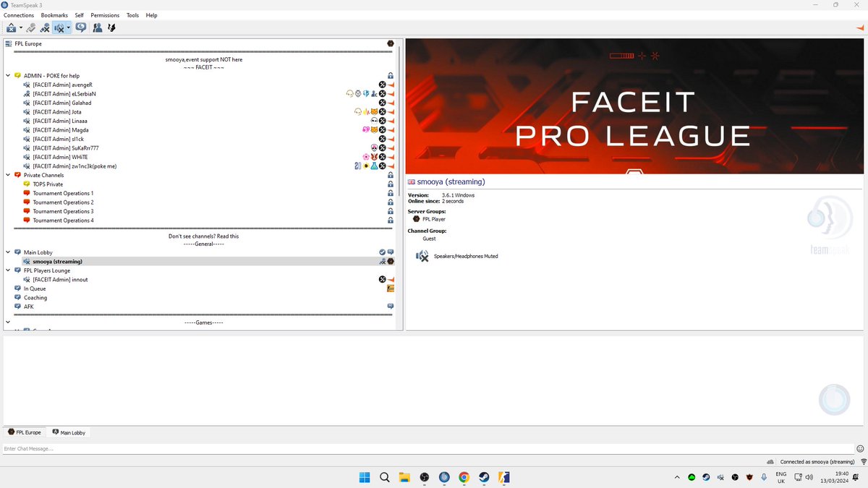This screenshot has height=488, width=868.
Task: Click the moderated chat icon on Main Lobby
Action: pyautogui.click(x=391, y=252)
